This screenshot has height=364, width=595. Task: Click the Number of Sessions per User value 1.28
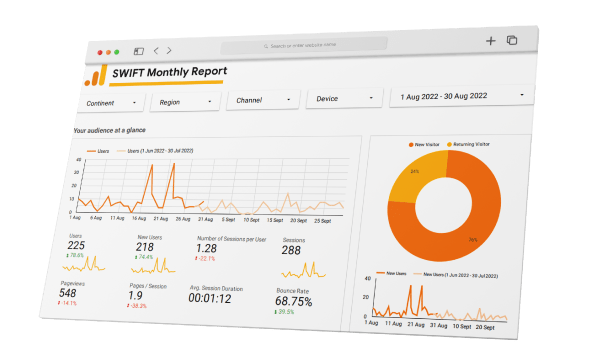coord(206,249)
